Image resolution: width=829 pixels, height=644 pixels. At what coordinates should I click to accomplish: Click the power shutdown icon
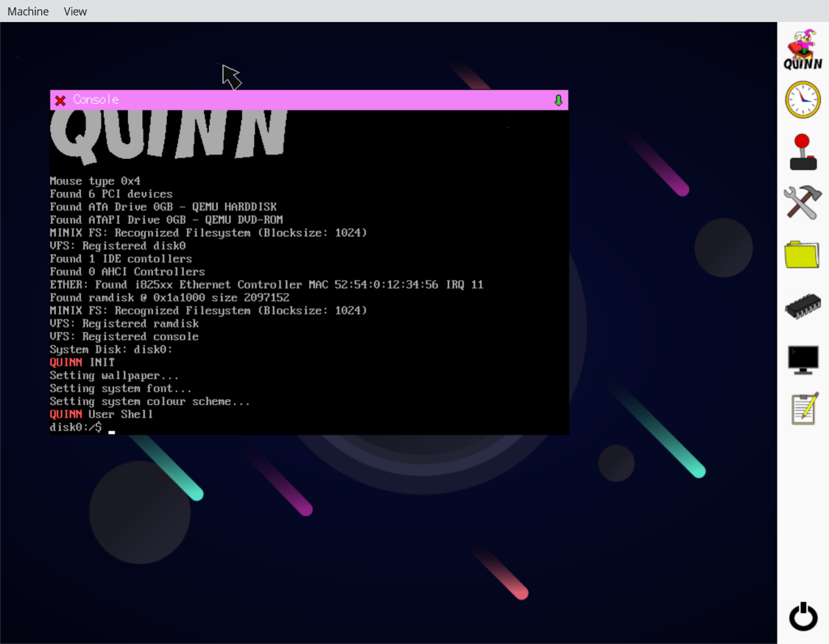point(803,616)
